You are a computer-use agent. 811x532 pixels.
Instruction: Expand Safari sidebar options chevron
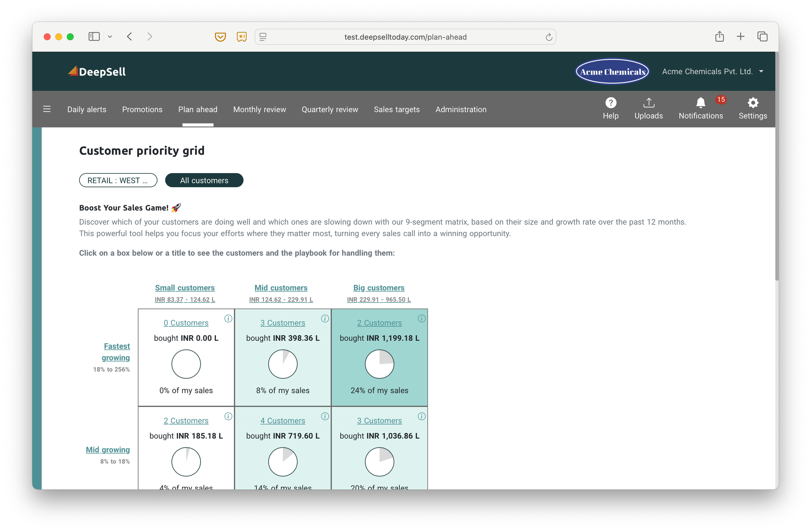click(110, 36)
